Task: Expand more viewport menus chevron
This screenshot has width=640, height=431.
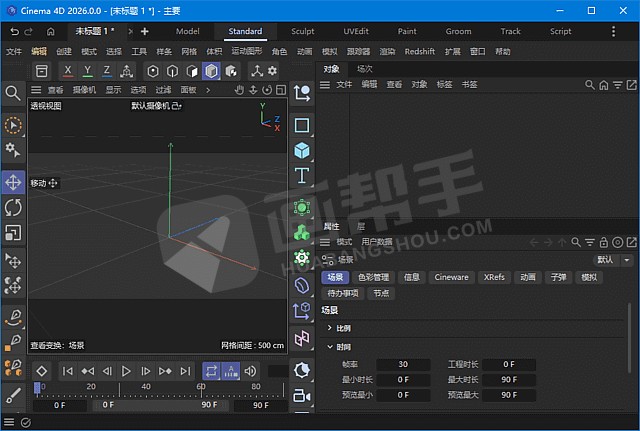Action: pos(208,90)
